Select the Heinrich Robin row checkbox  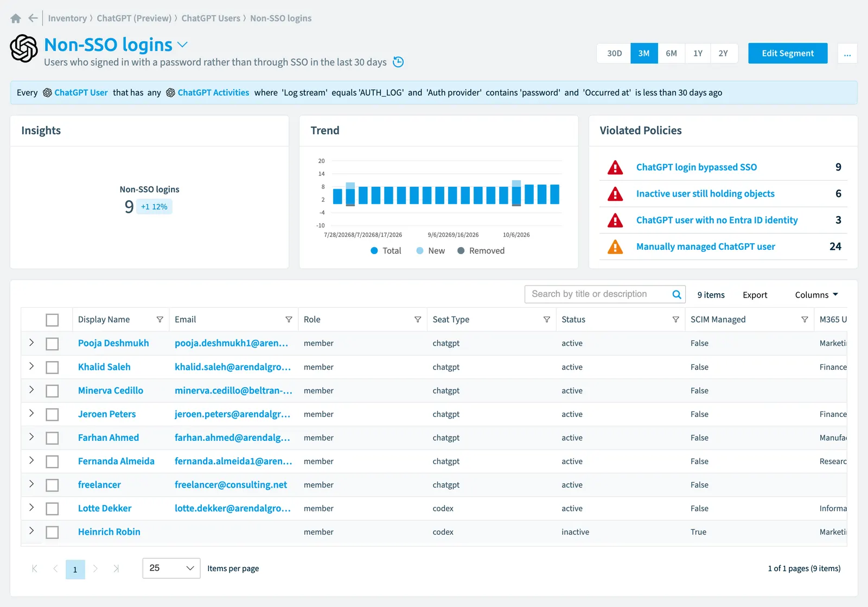pos(52,532)
